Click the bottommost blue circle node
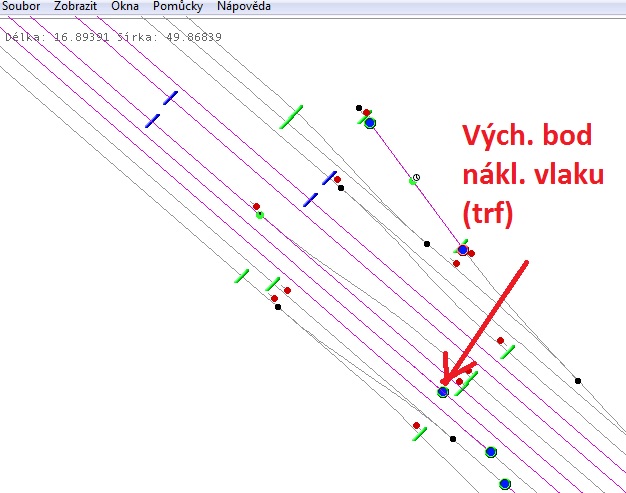626x493 pixels. click(x=505, y=484)
